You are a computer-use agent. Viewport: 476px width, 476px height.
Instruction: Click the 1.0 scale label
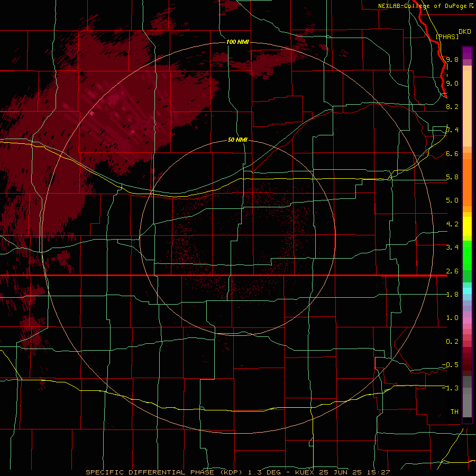pos(452,317)
